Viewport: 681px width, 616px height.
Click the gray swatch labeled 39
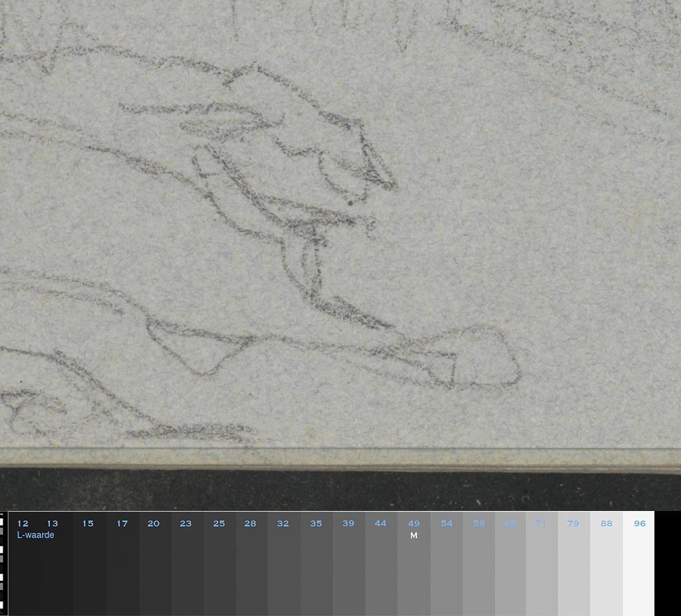click(348, 565)
